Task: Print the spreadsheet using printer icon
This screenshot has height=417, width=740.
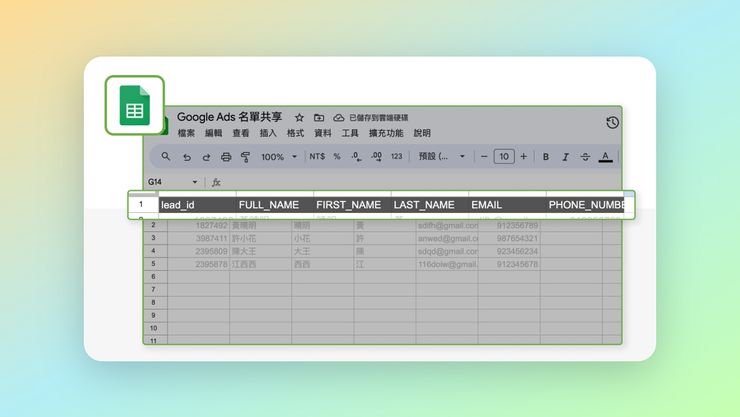Action: 226,157
